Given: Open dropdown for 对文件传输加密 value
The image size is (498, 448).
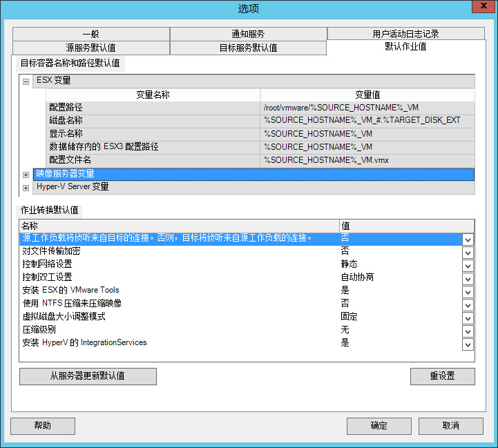Looking at the screenshot, I should [468, 253].
